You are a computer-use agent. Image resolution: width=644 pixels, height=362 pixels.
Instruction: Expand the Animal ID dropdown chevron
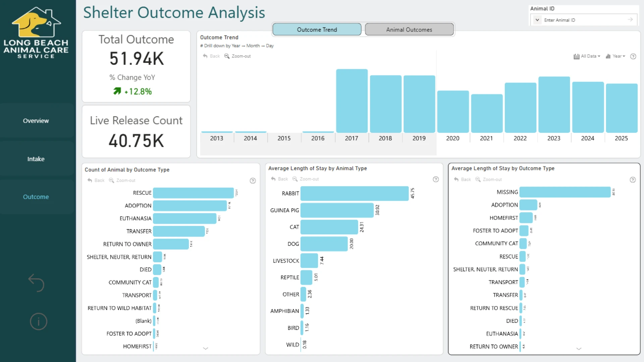(537, 20)
